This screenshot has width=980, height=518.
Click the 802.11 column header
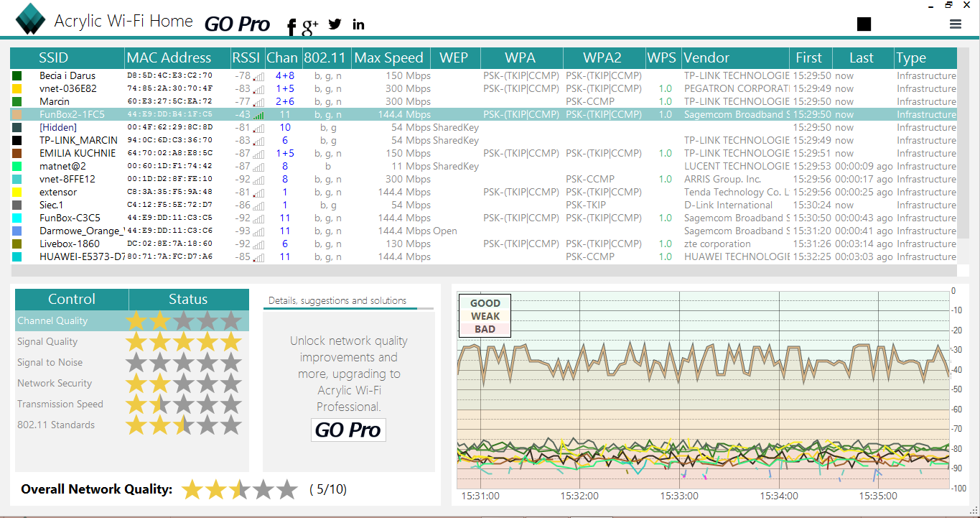(x=325, y=58)
